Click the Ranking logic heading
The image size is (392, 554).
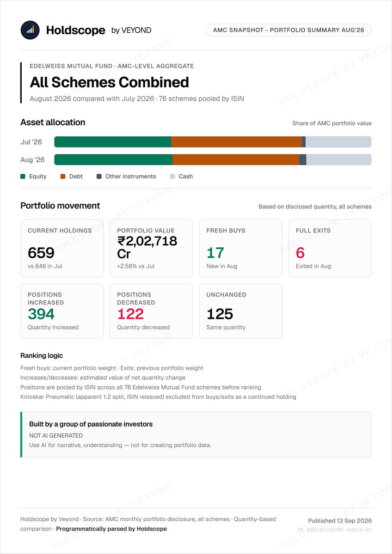42,355
